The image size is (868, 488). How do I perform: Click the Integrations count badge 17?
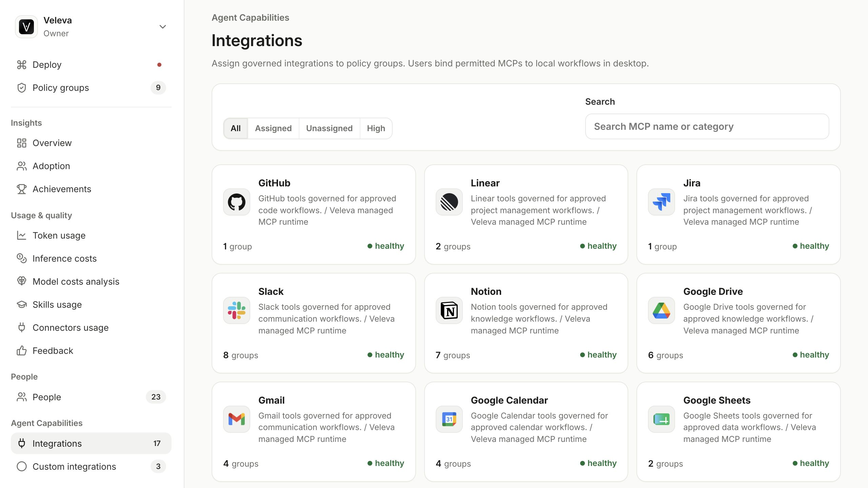[x=157, y=444]
